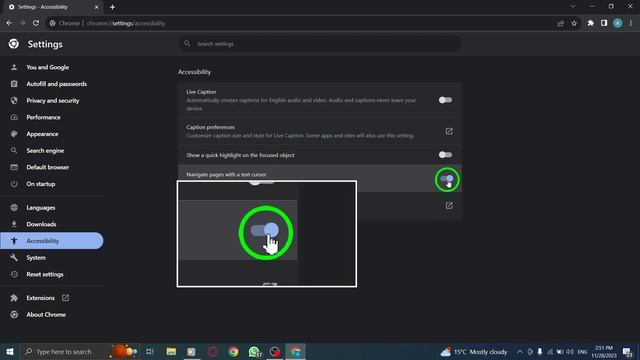Click the person icon beside You and Google
The height and width of the screenshot is (360, 640).
pyautogui.click(x=14, y=67)
